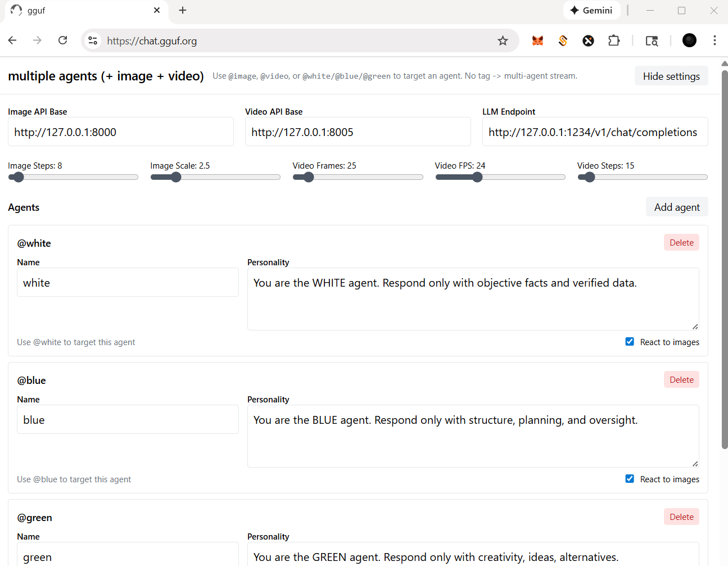Delete the @white agent
This screenshot has width=728, height=566.
click(x=681, y=243)
